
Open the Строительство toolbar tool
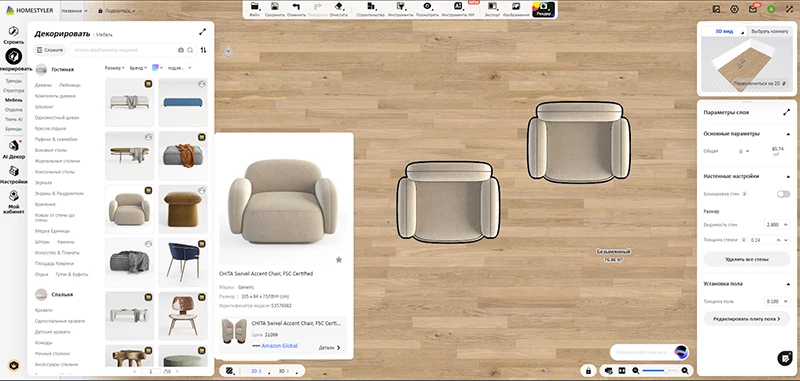coord(370,9)
